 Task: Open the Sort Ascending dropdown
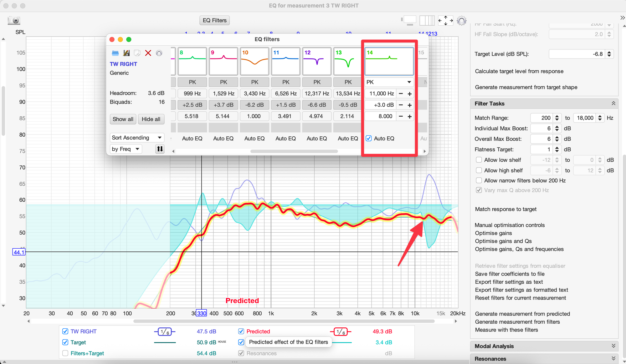(x=137, y=138)
